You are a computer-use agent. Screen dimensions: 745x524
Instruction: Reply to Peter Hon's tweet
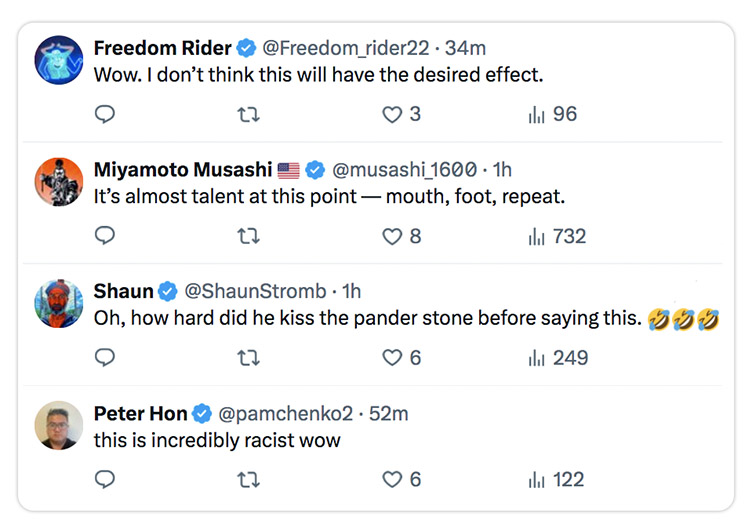click(x=105, y=480)
